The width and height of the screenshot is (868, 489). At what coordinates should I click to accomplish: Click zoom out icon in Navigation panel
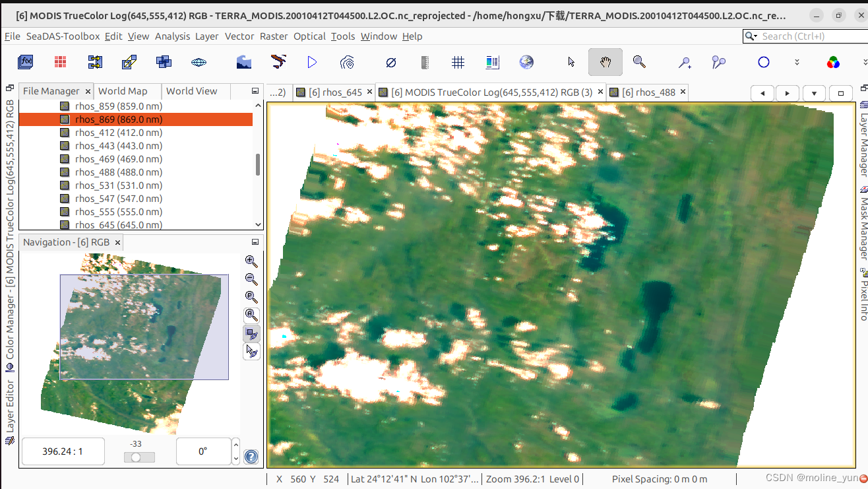point(251,279)
